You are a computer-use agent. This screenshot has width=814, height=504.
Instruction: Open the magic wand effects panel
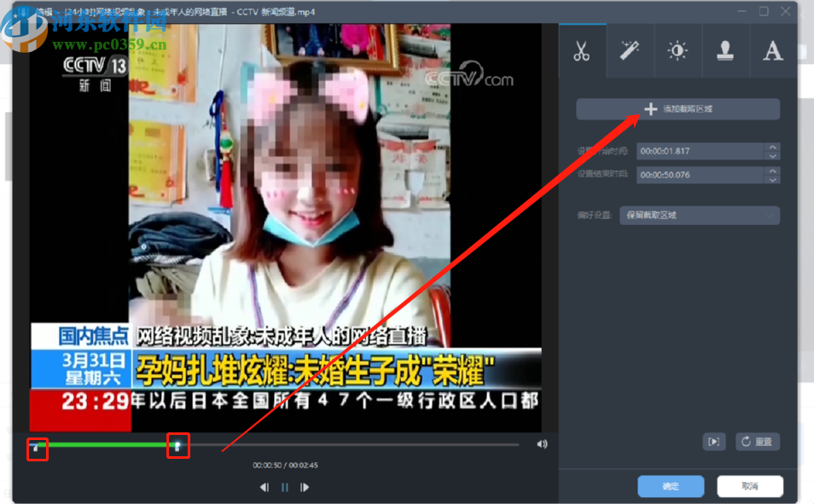click(630, 51)
